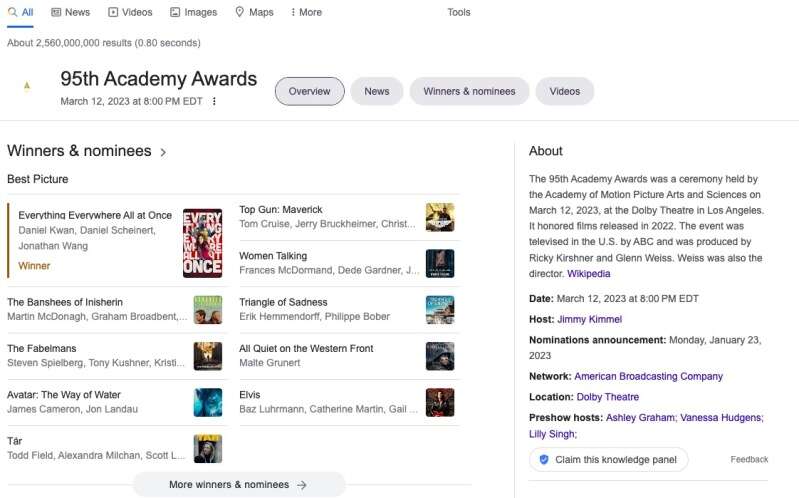This screenshot has width=799, height=498.
Task: Open the Everything Everywhere All at Once poster
Action: [202, 243]
